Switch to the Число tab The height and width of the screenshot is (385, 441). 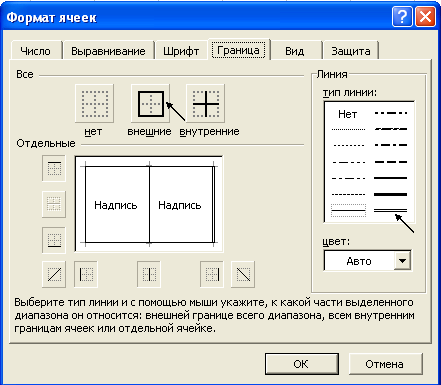36,51
